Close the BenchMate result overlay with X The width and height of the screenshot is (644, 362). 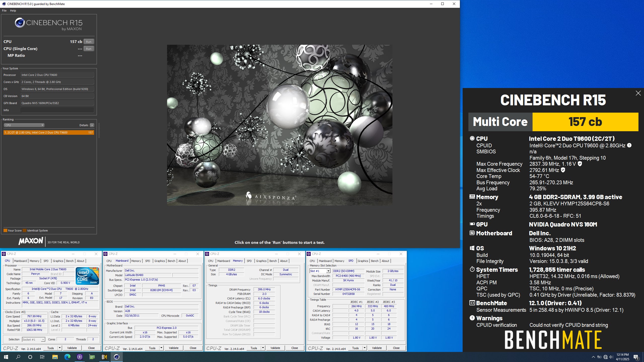point(638,93)
